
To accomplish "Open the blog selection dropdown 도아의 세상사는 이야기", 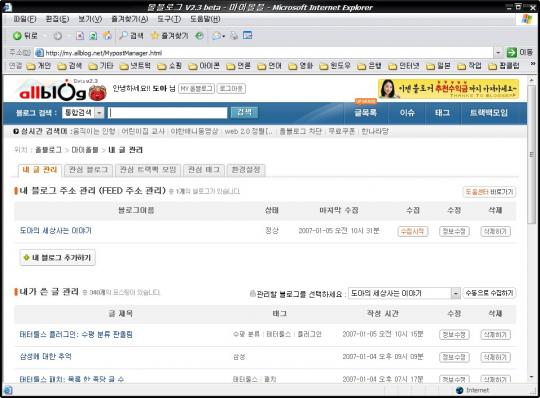I will [404, 293].
